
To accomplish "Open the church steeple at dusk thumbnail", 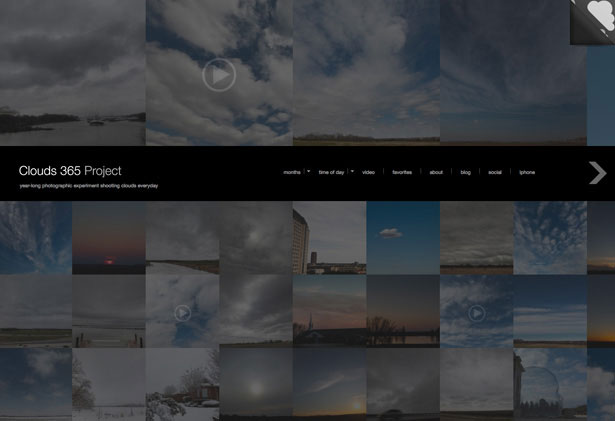I will point(329,311).
